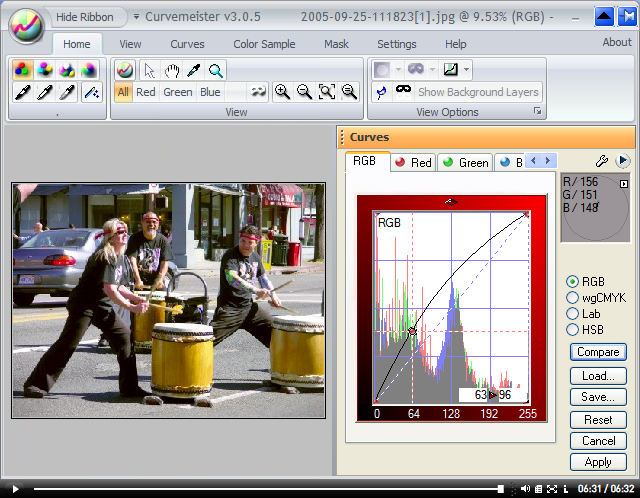The image size is (640, 498).
Task: Switch to the Green curve tab
Action: click(x=465, y=162)
